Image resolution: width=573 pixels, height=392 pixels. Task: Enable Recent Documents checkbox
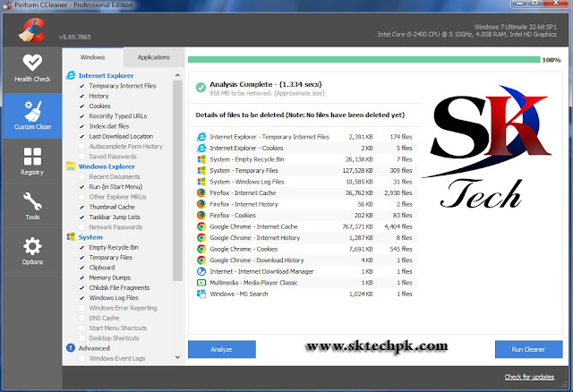pyautogui.click(x=82, y=177)
